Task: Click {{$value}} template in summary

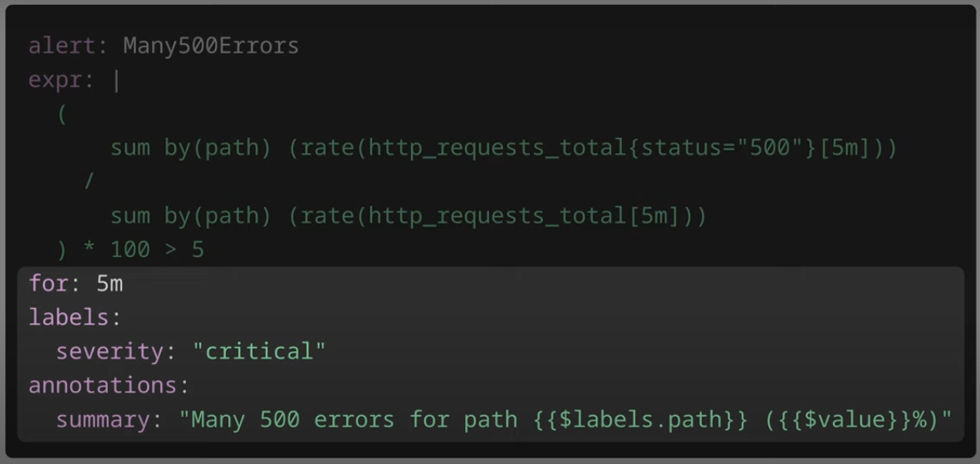Action: click(x=844, y=420)
